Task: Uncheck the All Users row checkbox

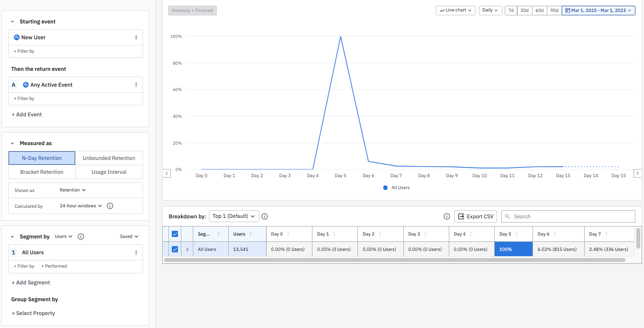Action: [175, 249]
